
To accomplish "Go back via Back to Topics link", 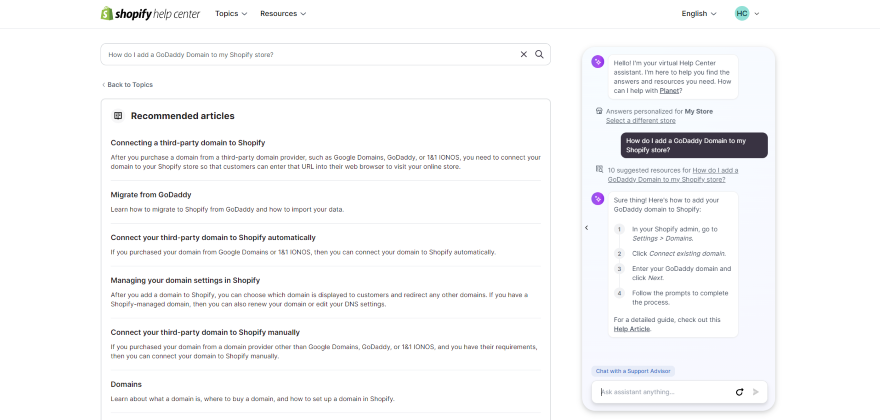I will [x=127, y=85].
